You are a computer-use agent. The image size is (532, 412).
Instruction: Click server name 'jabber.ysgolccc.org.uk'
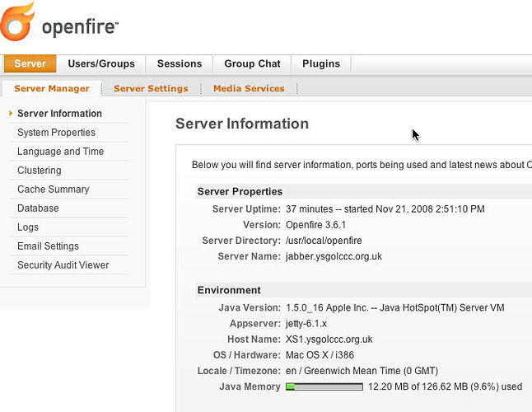click(334, 256)
